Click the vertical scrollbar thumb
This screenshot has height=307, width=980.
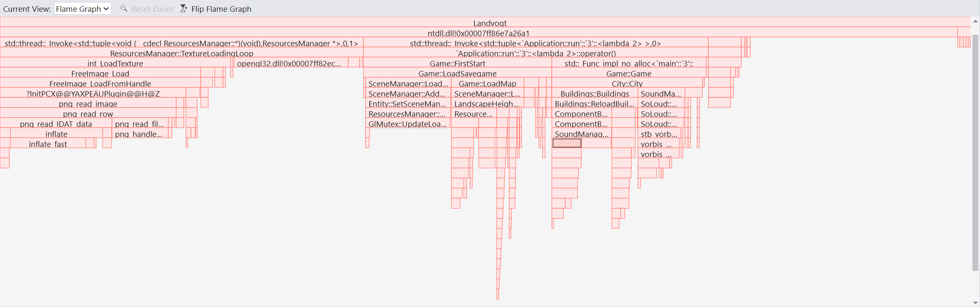pos(975,151)
